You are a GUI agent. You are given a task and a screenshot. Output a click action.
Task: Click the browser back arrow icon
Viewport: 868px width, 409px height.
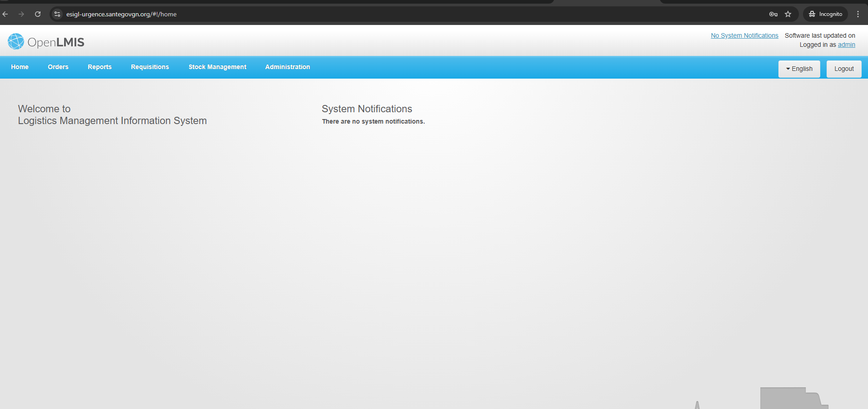pos(5,14)
